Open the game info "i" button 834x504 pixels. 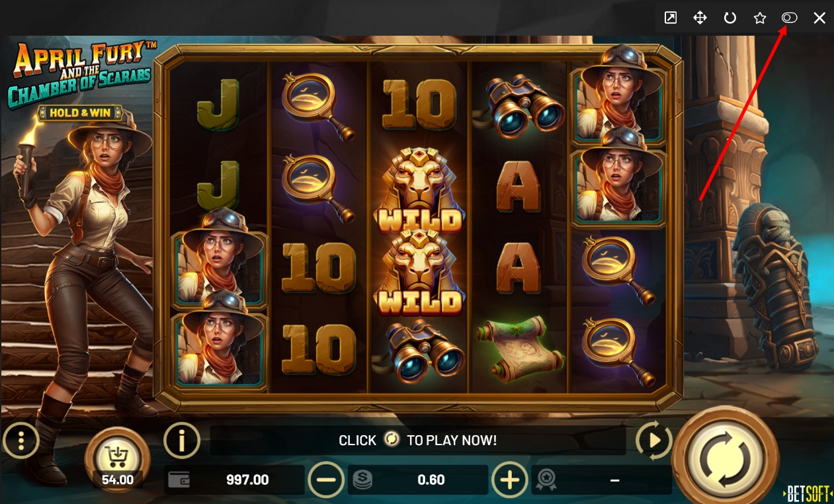(181, 440)
